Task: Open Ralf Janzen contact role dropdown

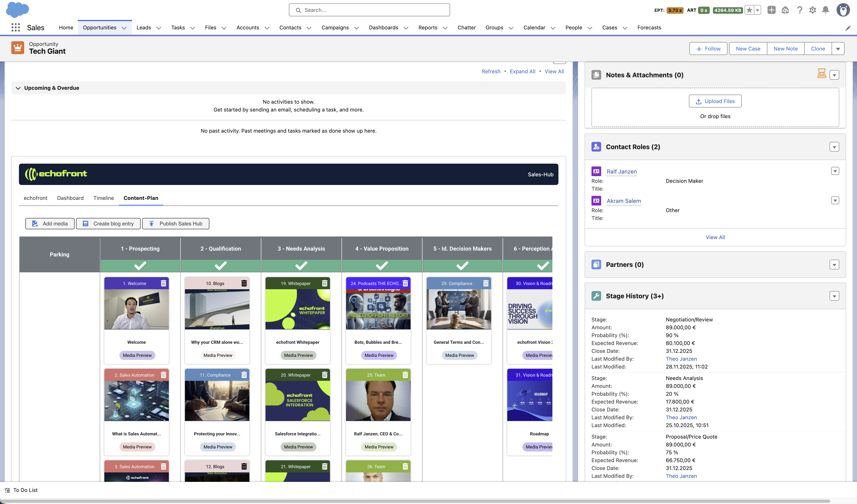Action: [x=835, y=171]
